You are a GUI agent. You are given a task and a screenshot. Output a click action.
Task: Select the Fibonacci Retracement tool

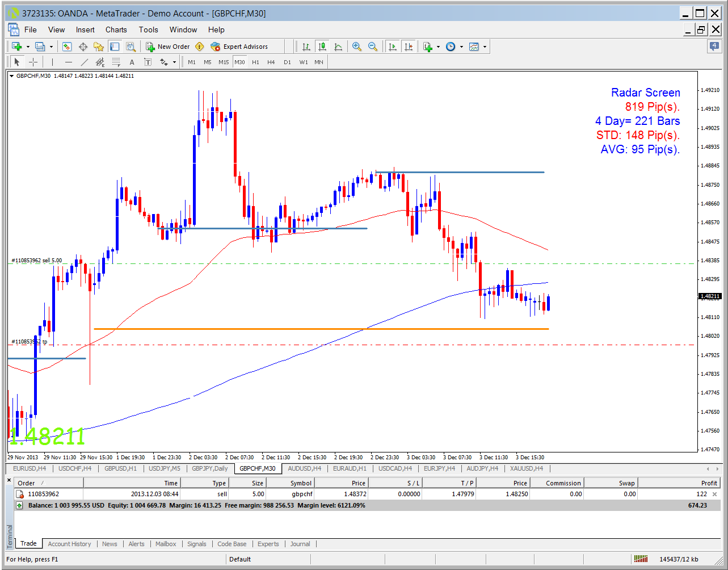tap(116, 62)
